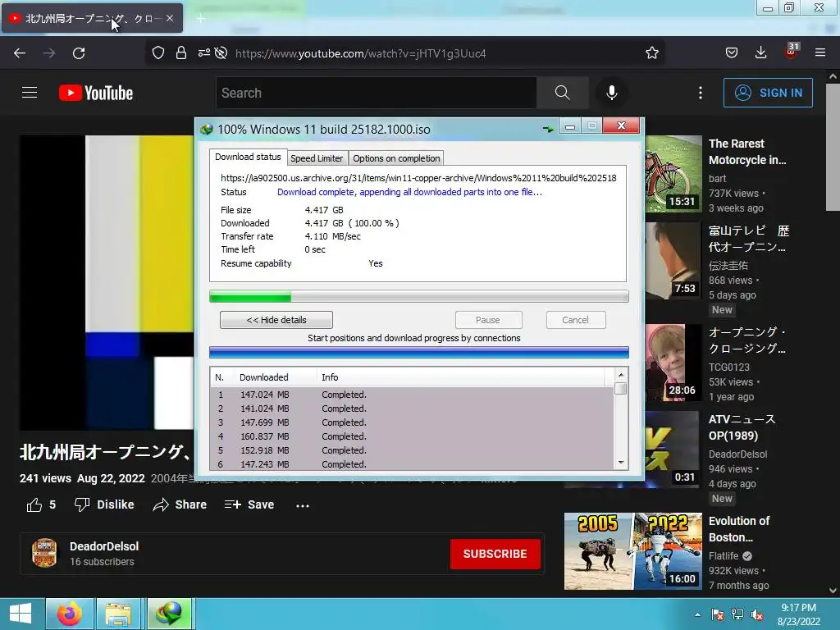Click the muted volume tray icon

point(757,614)
